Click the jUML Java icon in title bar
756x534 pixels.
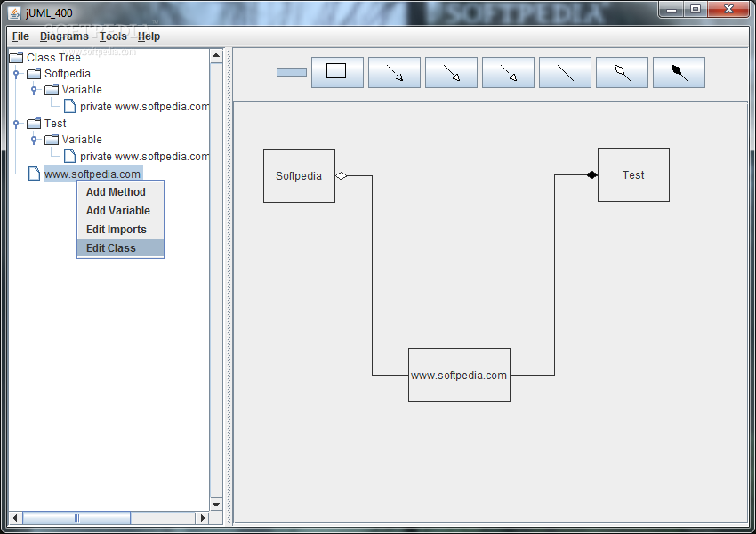point(15,12)
